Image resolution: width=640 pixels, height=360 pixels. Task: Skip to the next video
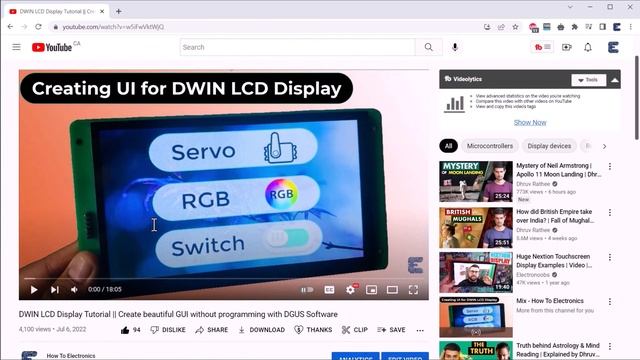pyautogui.click(x=55, y=289)
